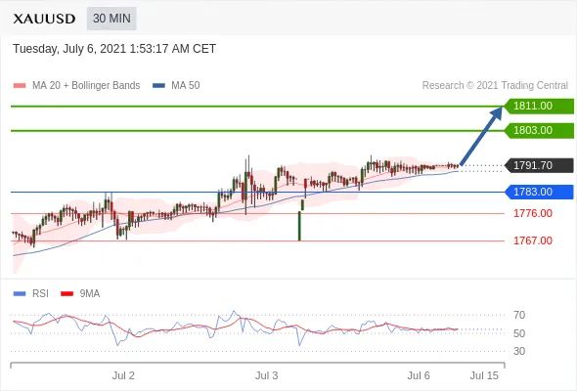
Task: Click the tall green candlestick near 1767
Action: [x=299, y=226]
